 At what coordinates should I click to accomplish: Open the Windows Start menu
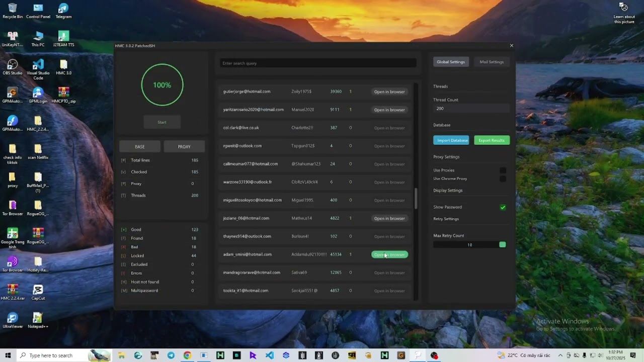point(8,355)
